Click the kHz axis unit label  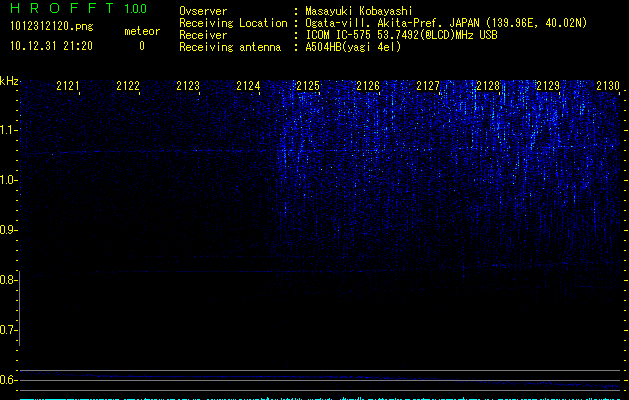click(9, 81)
